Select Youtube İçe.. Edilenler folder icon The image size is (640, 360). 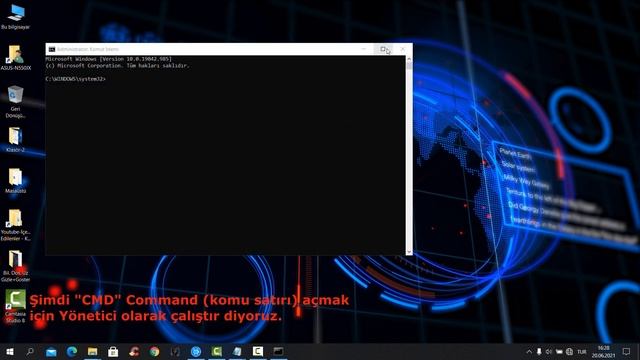pos(16,225)
